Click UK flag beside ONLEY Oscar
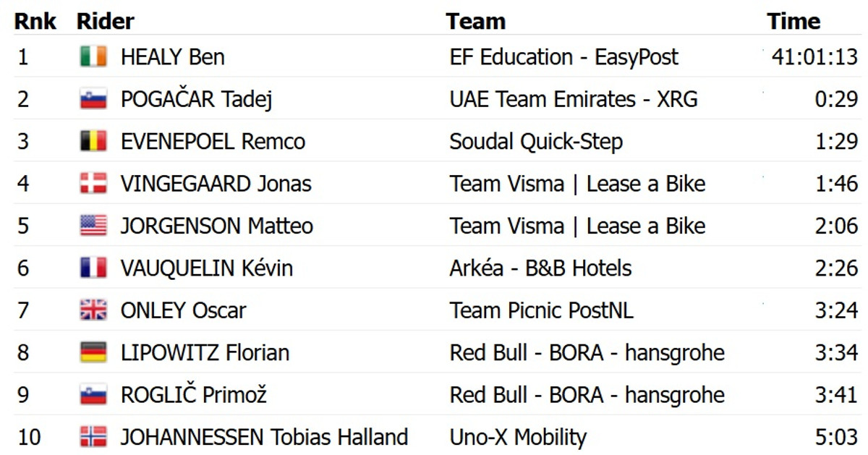Screen dimensions: 868x455 tap(93, 310)
